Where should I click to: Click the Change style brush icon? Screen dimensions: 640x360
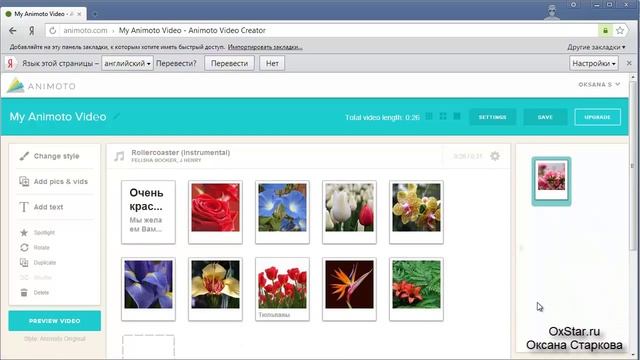24,156
